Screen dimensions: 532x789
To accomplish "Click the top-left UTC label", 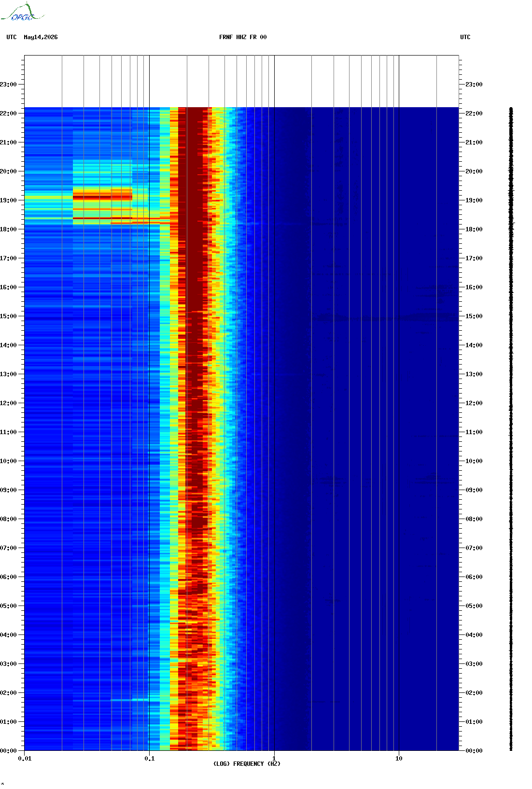I will tap(12, 37).
